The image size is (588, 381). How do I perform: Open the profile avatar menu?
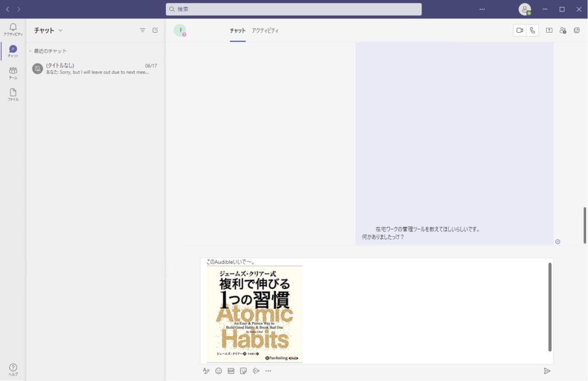(x=525, y=9)
